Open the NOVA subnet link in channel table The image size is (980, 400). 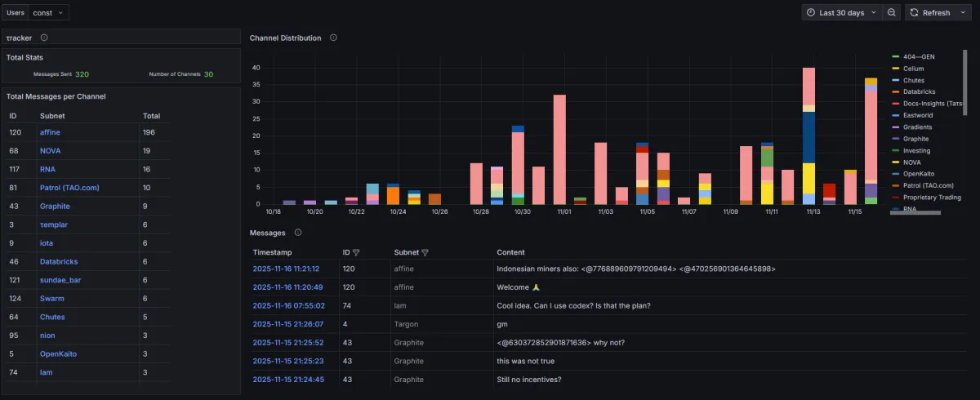coord(50,151)
